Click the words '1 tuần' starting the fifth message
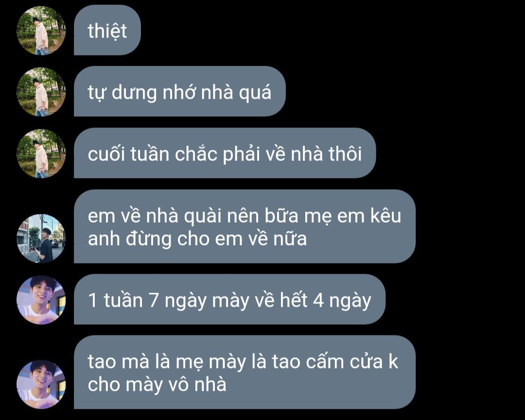Image resolution: width=525 pixels, height=420 pixels. point(116,300)
